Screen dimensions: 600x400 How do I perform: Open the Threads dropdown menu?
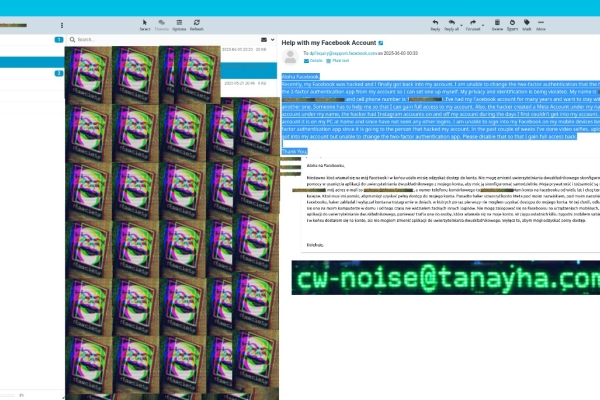(163, 24)
